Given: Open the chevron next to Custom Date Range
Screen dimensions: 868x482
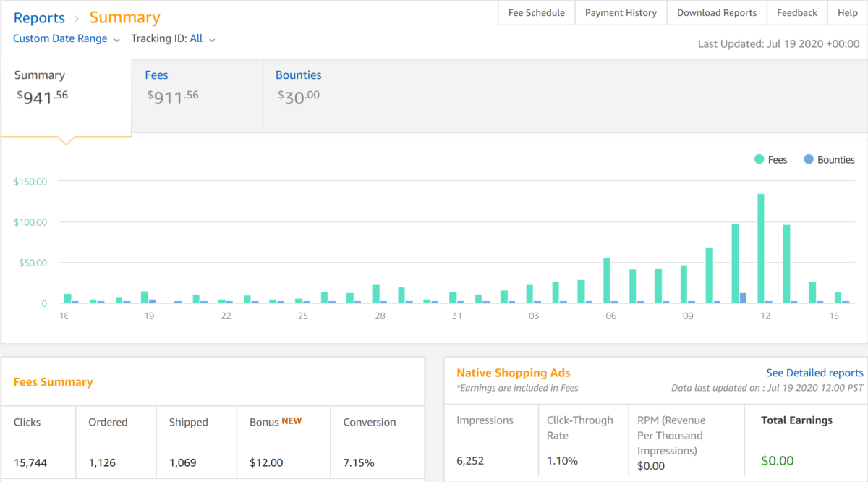Looking at the screenshot, I should 116,39.
